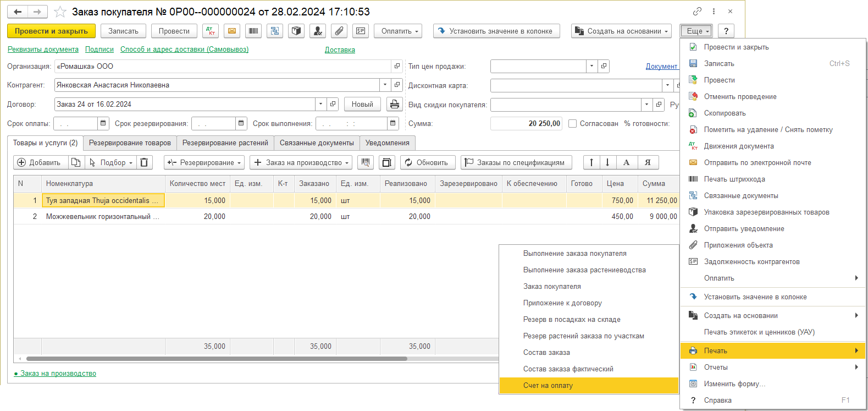The width and height of the screenshot is (868, 411).
Task: Click the send by email envelope icon
Action: pos(232,31)
